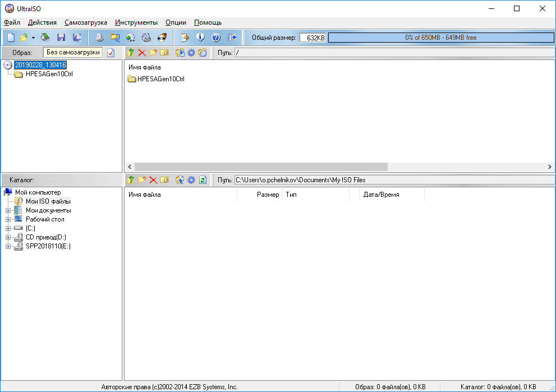Click the blue question mark help icon

216,38
